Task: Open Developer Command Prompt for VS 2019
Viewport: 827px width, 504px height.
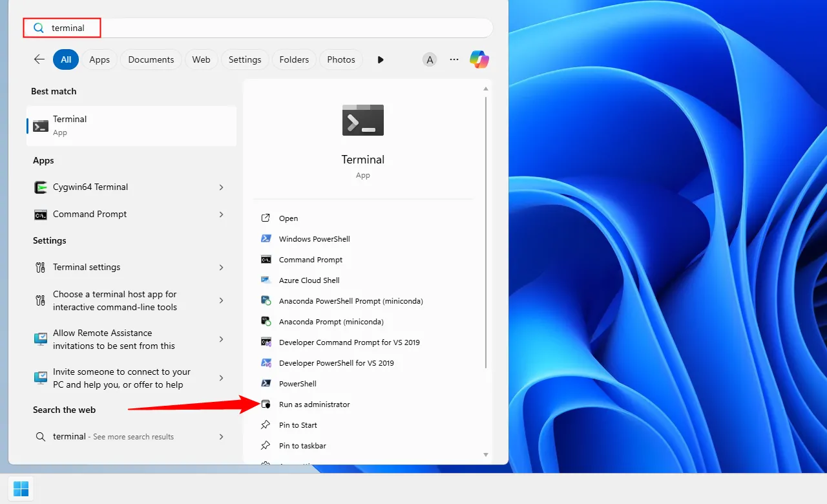Action: pyautogui.click(x=350, y=342)
